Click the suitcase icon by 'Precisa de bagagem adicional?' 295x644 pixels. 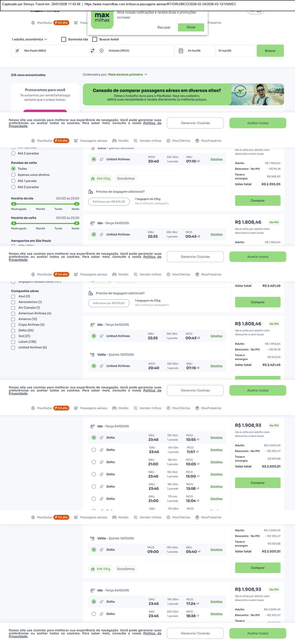[91, 192]
